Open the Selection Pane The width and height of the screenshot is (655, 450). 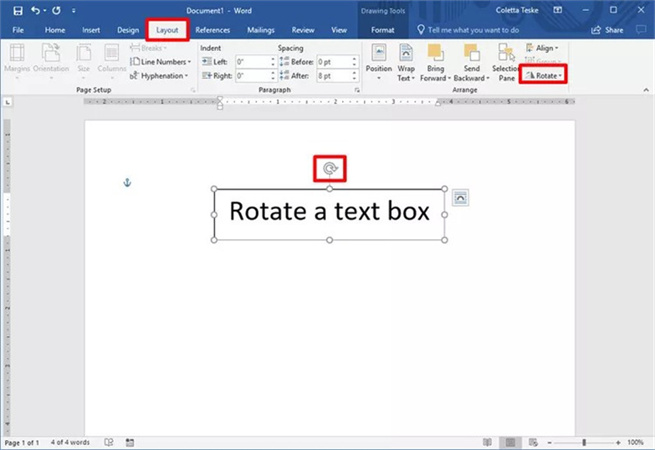click(505, 62)
